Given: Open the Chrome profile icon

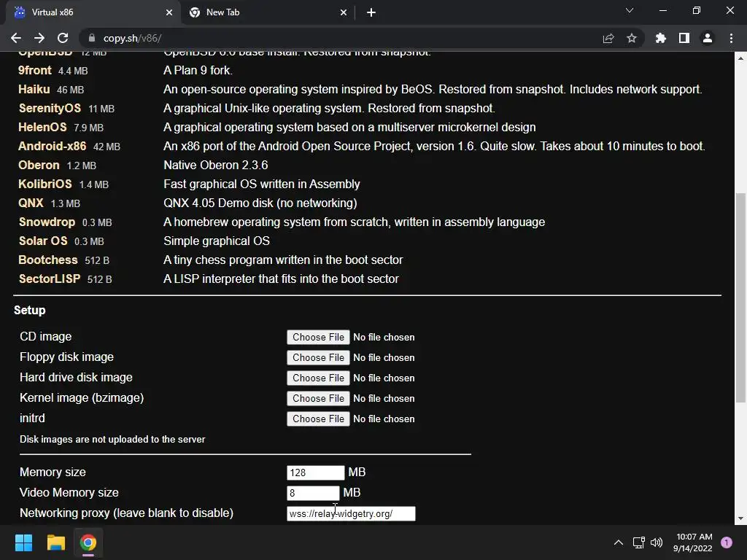Looking at the screenshot, I should coord(708,38).
